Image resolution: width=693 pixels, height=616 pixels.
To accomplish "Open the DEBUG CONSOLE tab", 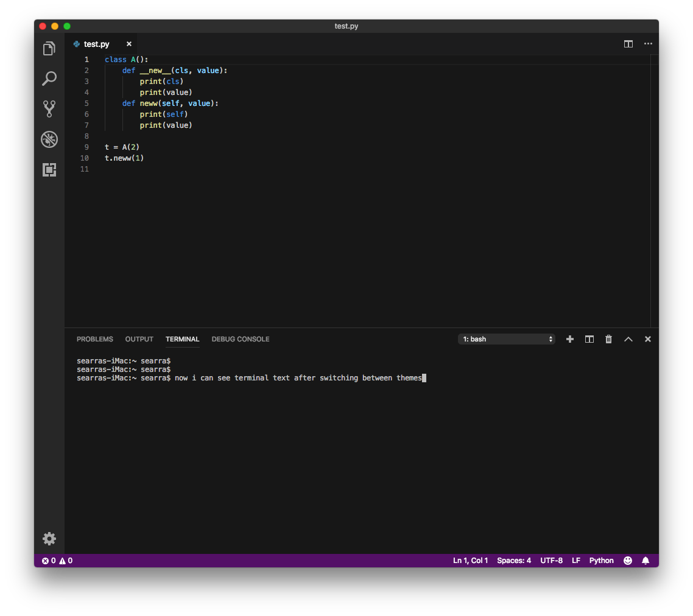I will [240, 339].
